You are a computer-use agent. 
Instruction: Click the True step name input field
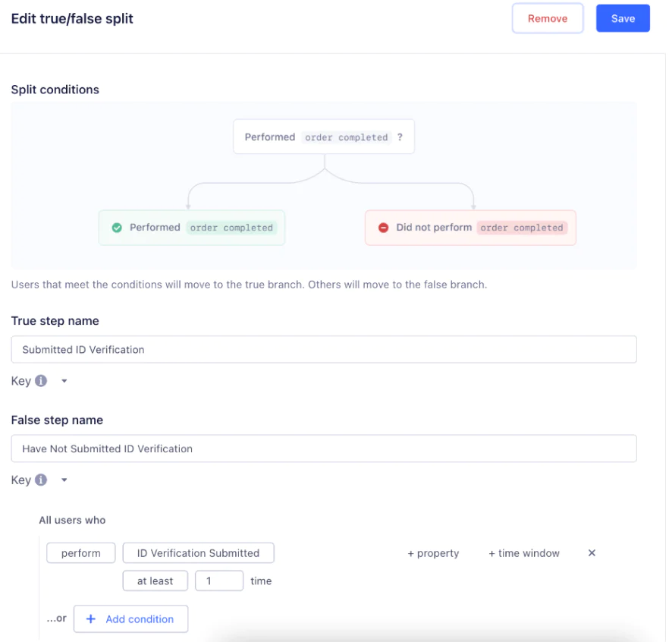323,350
